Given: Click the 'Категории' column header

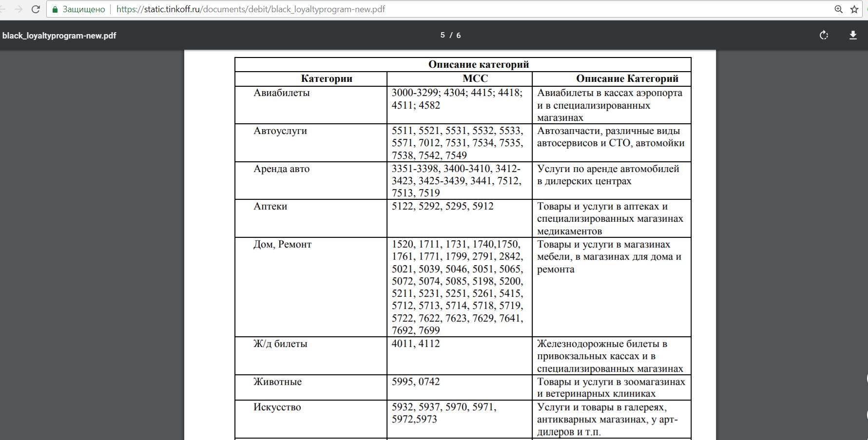Looking at the screenshot, I should pyautogui.click(x=327, y=78).
